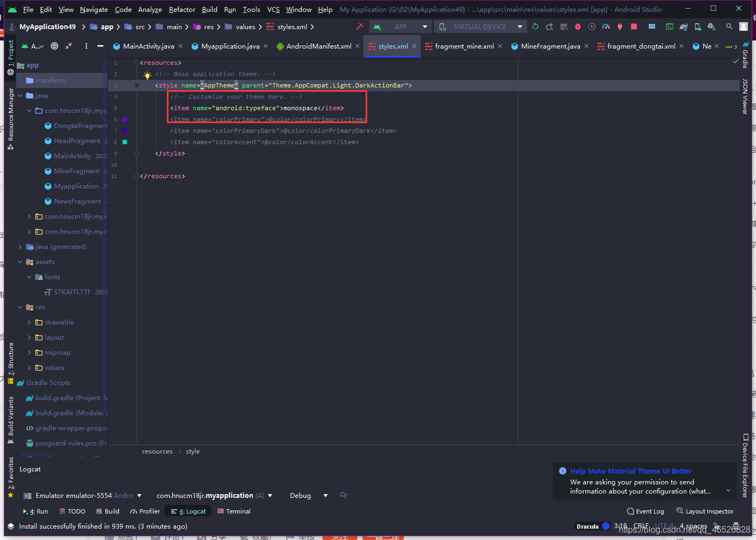
Task: Click the info icon in Material Theme notification
Action: click(x=563, y=471)
